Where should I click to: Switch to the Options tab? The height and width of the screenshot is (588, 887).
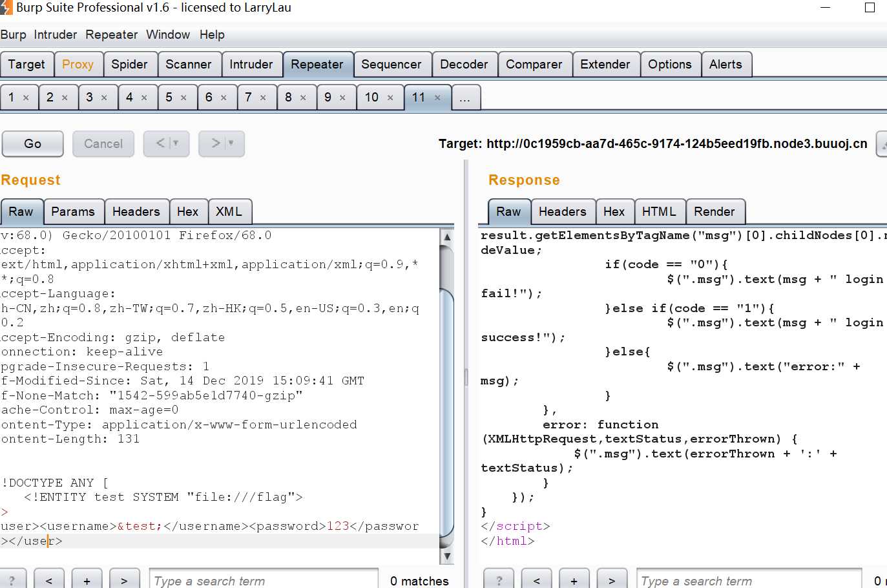click(x=670, y=65)
